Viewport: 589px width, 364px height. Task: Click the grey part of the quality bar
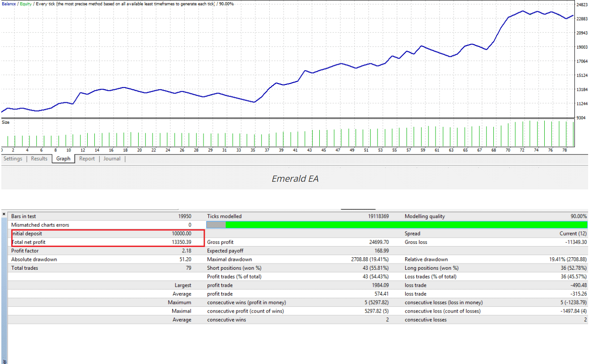click(216, 225)
